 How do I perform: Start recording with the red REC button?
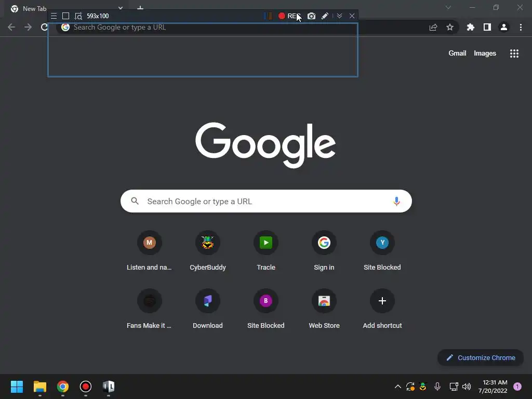pos(289,16)
